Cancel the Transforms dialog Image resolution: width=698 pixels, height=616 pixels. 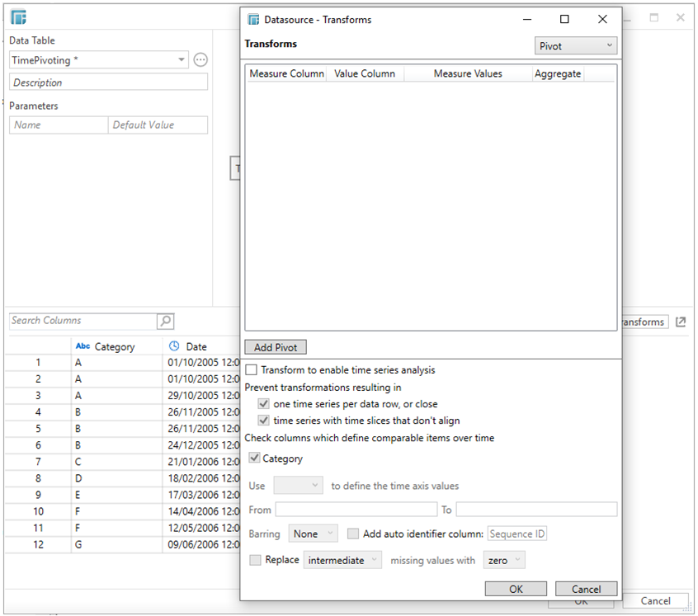[x=586, y=589]
